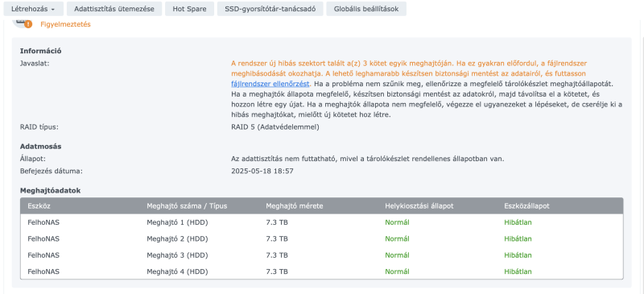Screen dimensions: 644x294
Task: Sort by the Eszköz column header
Action: 39,206
